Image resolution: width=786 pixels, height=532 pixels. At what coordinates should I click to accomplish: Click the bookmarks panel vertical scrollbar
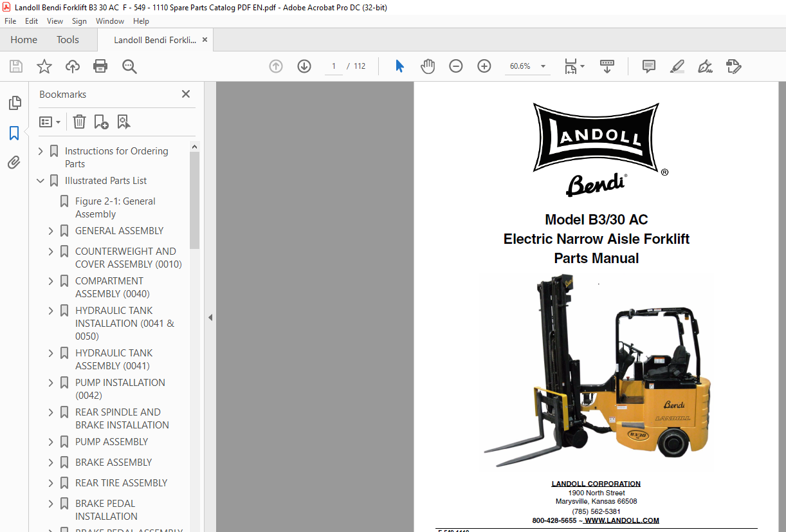(195, 199)
